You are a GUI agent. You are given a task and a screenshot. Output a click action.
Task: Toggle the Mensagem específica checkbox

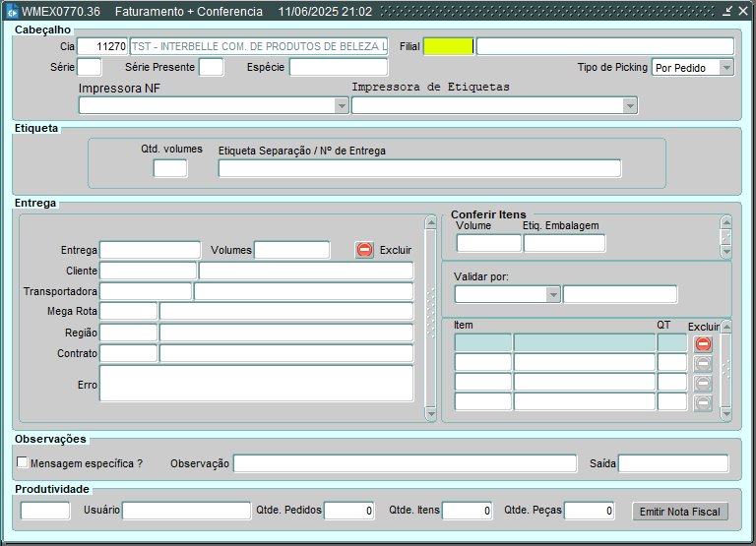pos(23,462)
